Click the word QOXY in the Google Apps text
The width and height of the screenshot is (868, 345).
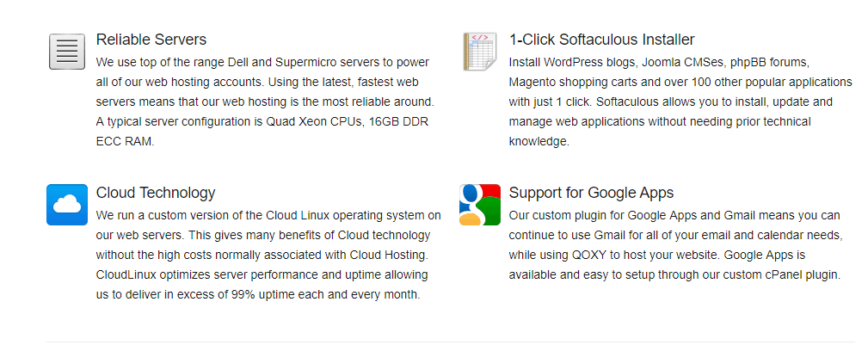[587, 256]
